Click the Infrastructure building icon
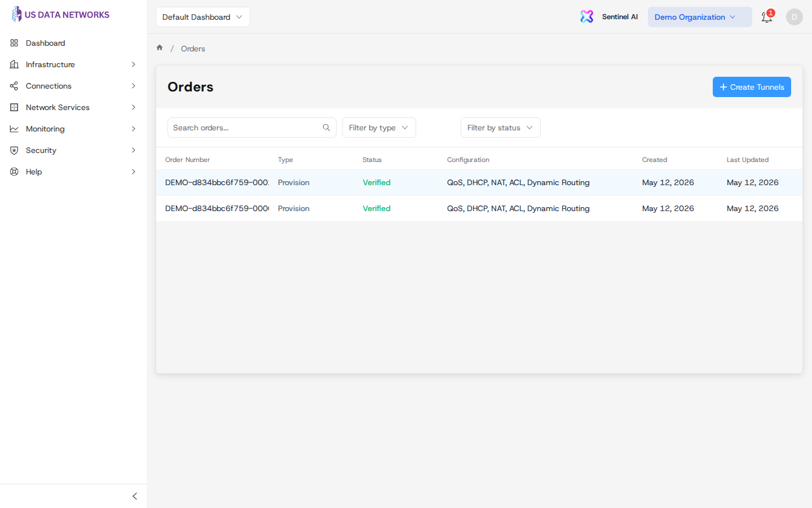Image resolution: width=812 pixels, height=508 pixels. (14, 64)
